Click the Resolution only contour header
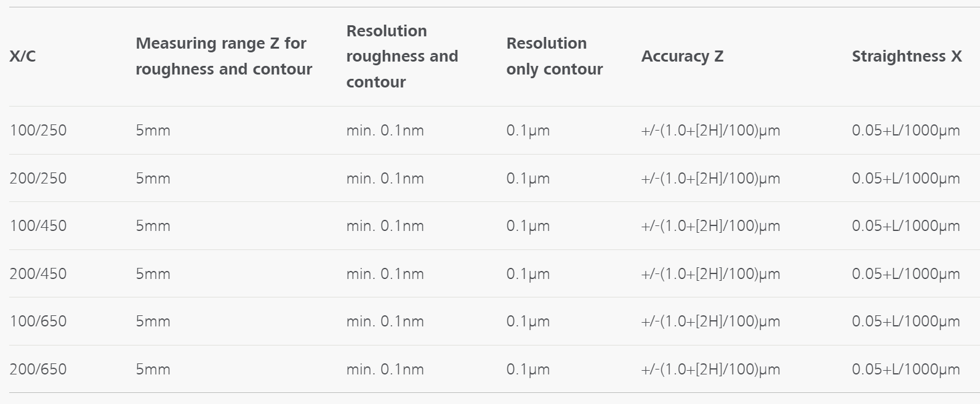The height and width of the screenshot is (404, 980). coord(554,57)
